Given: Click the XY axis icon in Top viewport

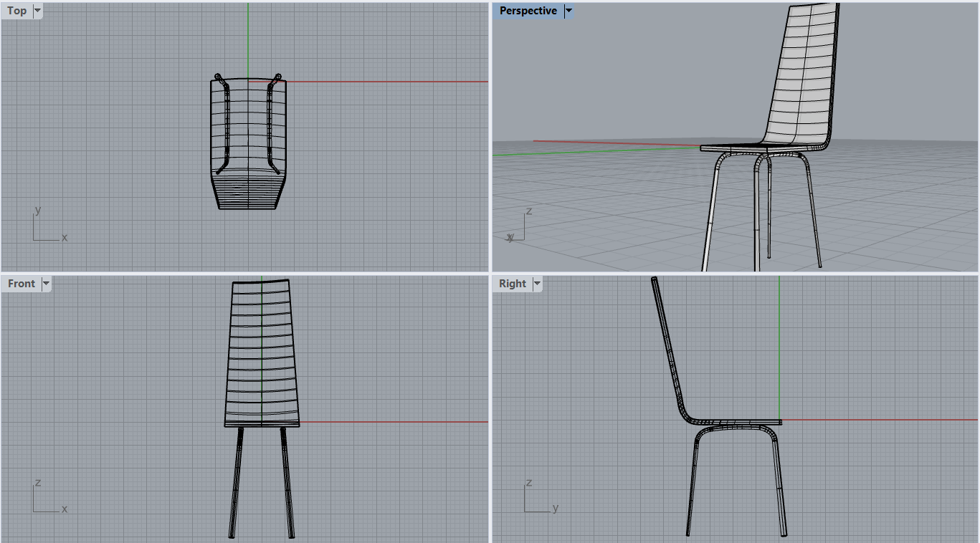Looking at the screenshot, I should [x=49, y=225].
